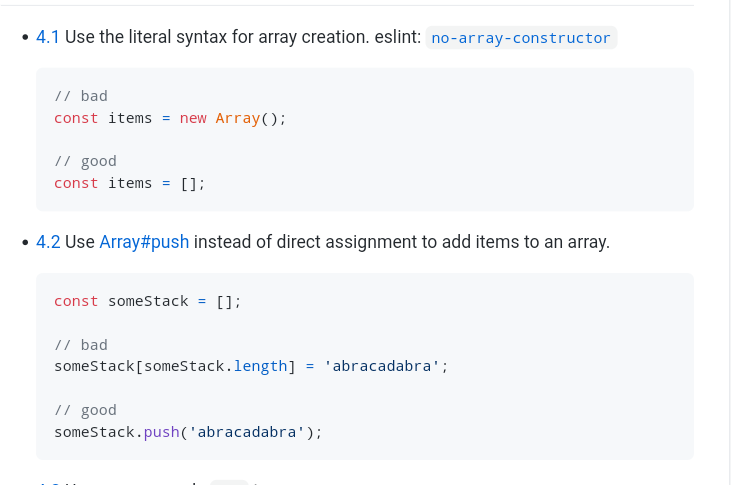This screenshot has height=485, width=735.
Task: Click the someStack.push('abracadabra') code line
Action: 188,432
